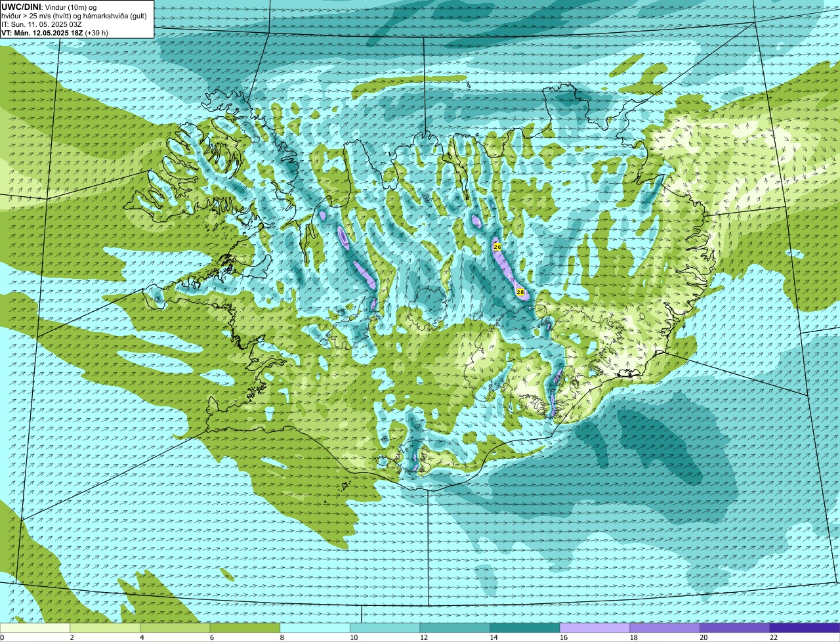This screenshot has width=840, height=642.
Task: Click the IT: Sun. 11. 05. 2025 03Z line
Action: point(41,24)
